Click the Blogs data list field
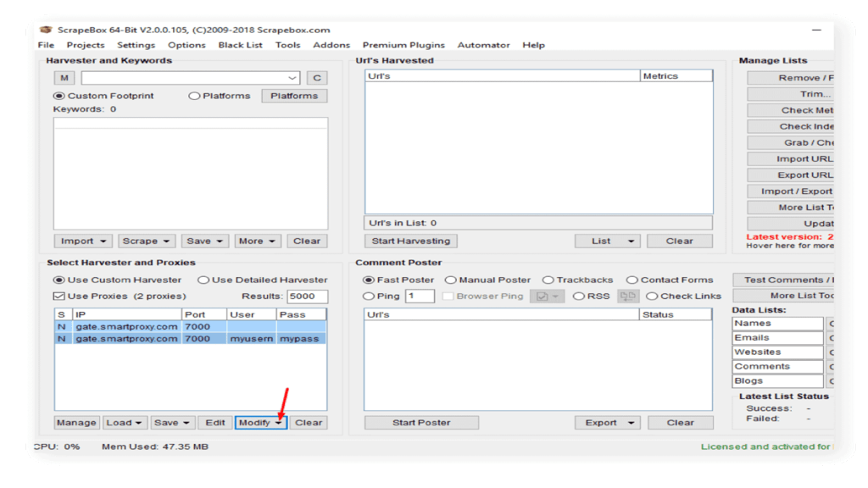Image resolution: width=868 pixels, height=488 pixels. 778,380
